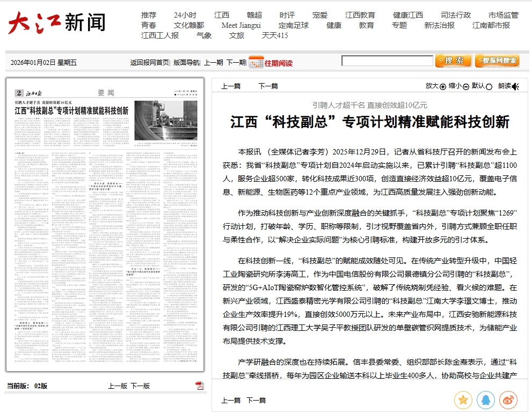Share article to Weibo
The width and height of the screenshot is (532, 414).
click(508, 400)
